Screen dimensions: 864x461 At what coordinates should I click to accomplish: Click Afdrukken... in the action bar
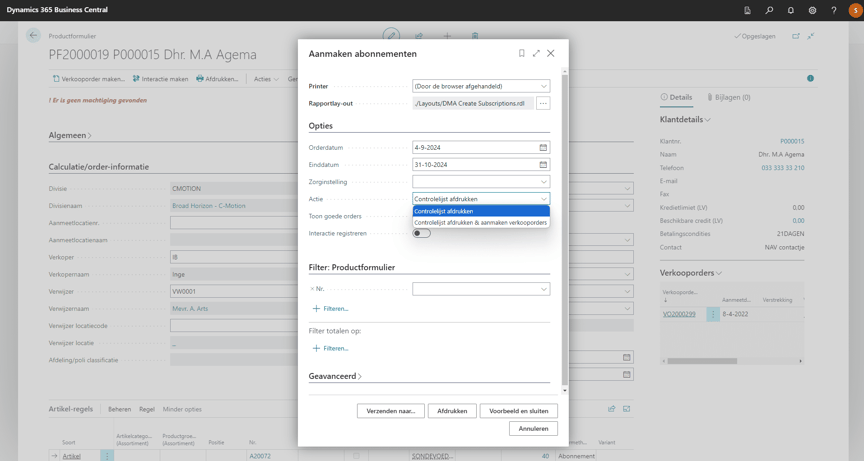coord(217,79)
